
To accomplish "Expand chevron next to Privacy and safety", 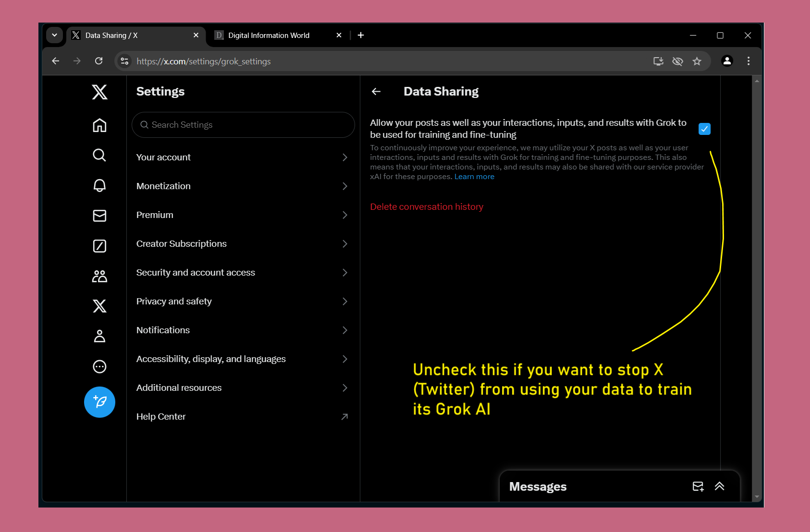I will tap(344, 302).
